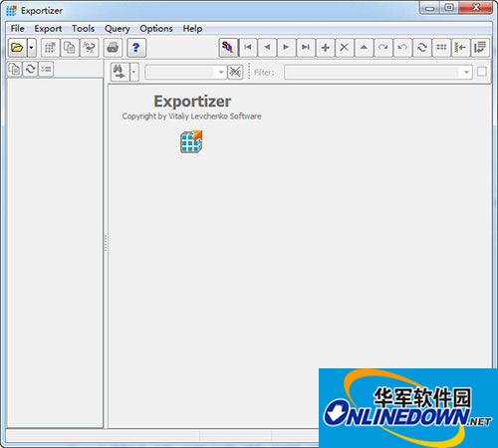Viewport: 498px width, 448px height.
Task: Open the File menu
Action: tap(17, 29)
